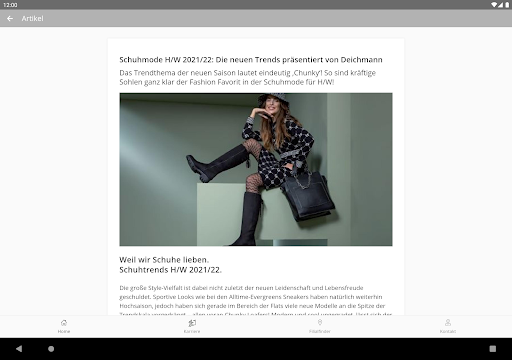Tap the Android home circle button
Screen dimensions: 512x360
(x=51, y=349)
